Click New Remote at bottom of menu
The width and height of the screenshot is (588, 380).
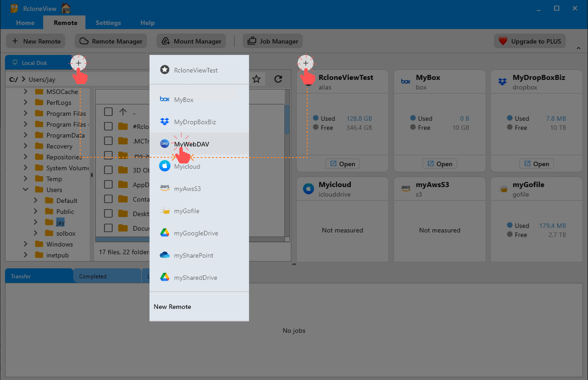172,307
